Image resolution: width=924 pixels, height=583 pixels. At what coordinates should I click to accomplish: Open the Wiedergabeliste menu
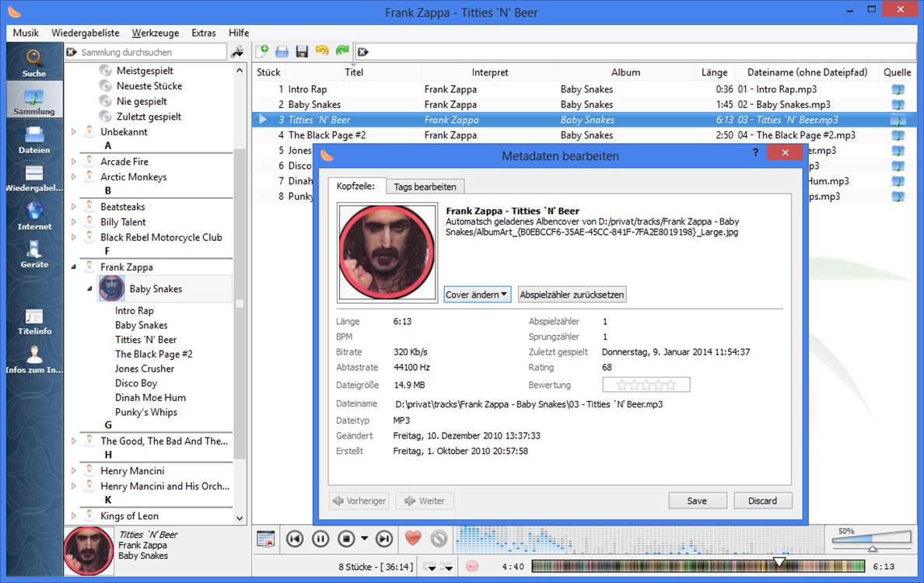(86, 33)
